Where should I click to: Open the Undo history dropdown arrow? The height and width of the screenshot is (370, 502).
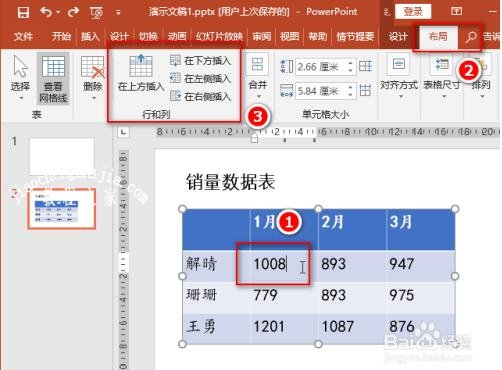(x=58, y=12)
